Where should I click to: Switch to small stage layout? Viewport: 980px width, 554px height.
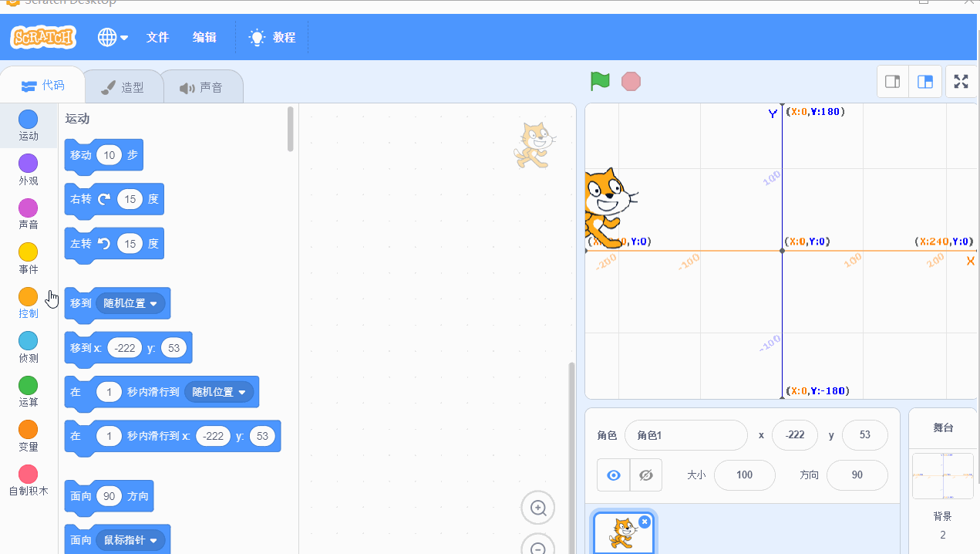pos(893,82)
